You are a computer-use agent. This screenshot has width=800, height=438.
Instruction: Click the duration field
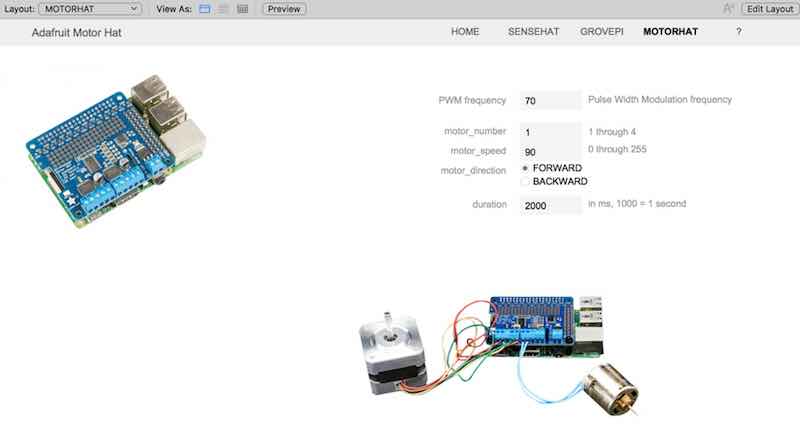(550, 205)
